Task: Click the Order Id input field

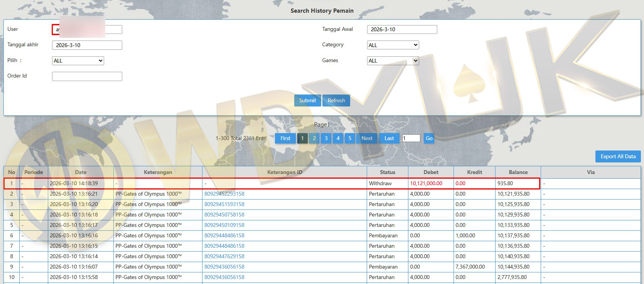Action: (87, 76)
